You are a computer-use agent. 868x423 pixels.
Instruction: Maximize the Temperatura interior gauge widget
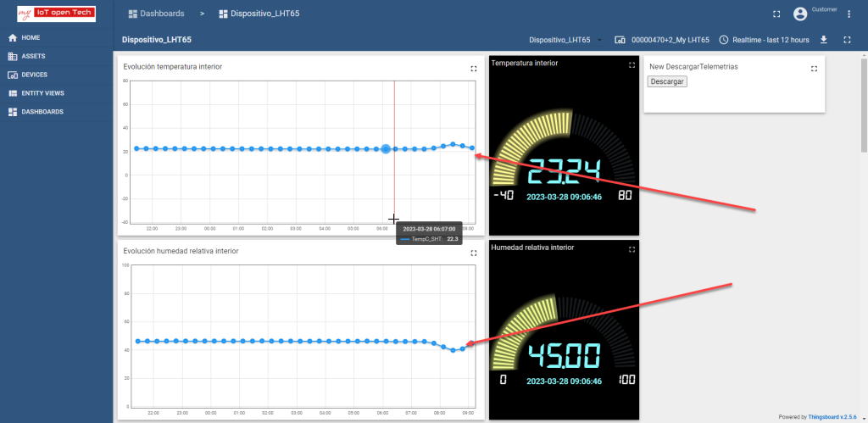[x=632, y=65]
